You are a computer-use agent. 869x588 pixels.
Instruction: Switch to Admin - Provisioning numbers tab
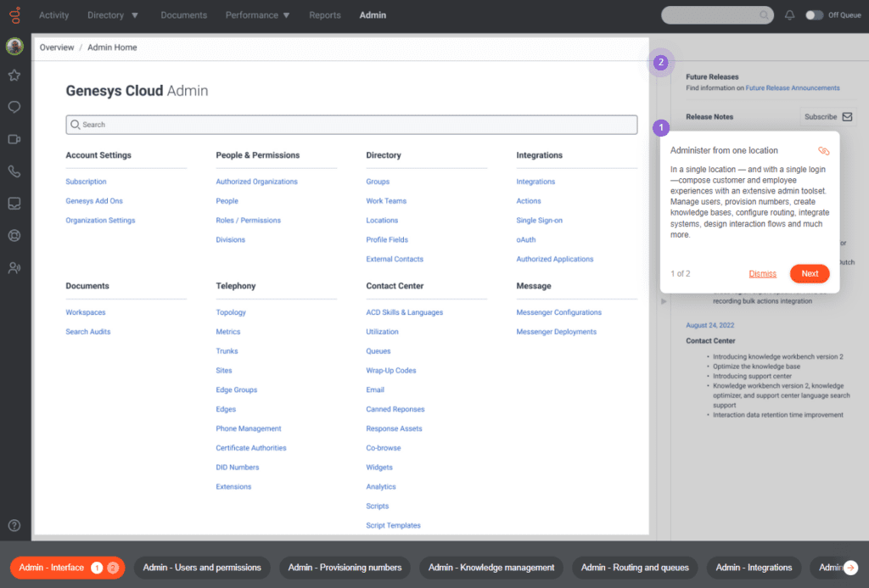click(x=345, y=568)
